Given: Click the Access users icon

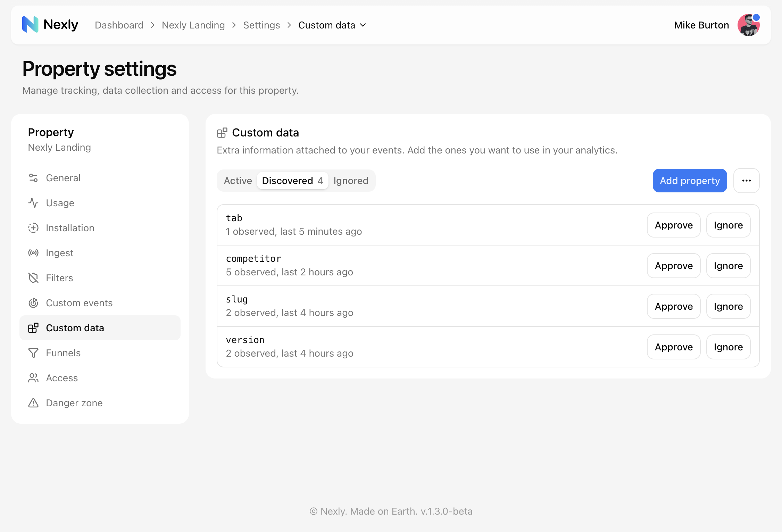Looking at the screenshot, I should tap(33, 378).
